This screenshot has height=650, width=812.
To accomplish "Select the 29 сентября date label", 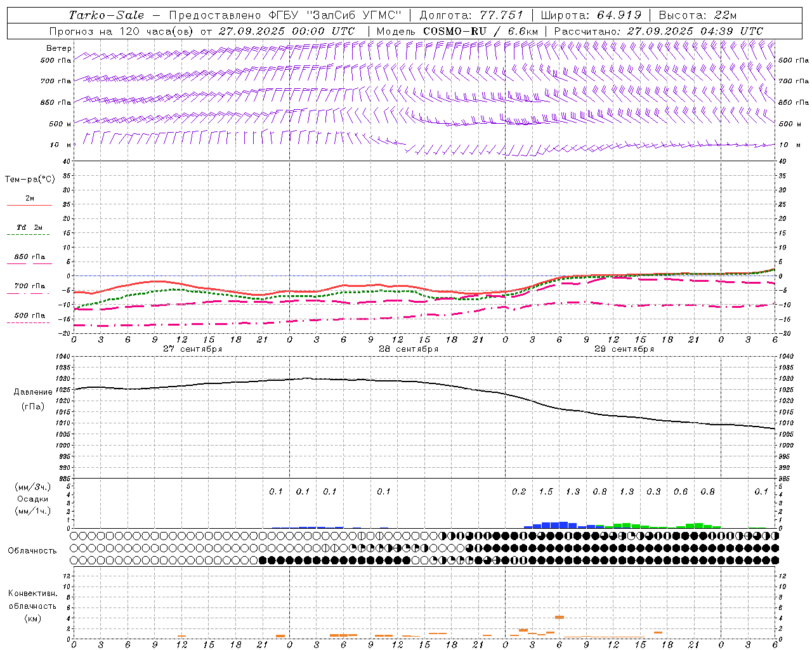I will pyautogui.click(x=624, y=349).
